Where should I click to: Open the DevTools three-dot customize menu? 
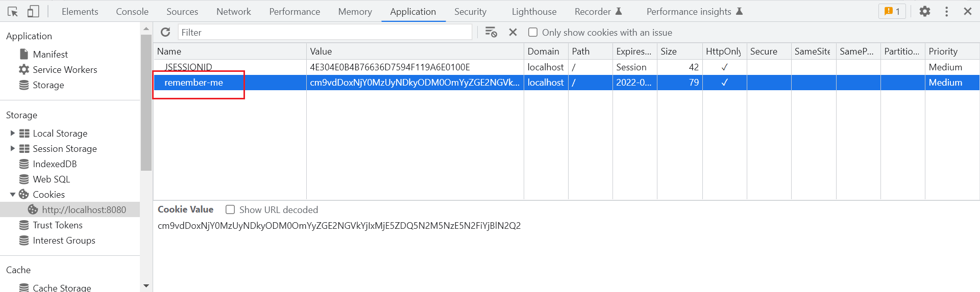pos(946,11)
